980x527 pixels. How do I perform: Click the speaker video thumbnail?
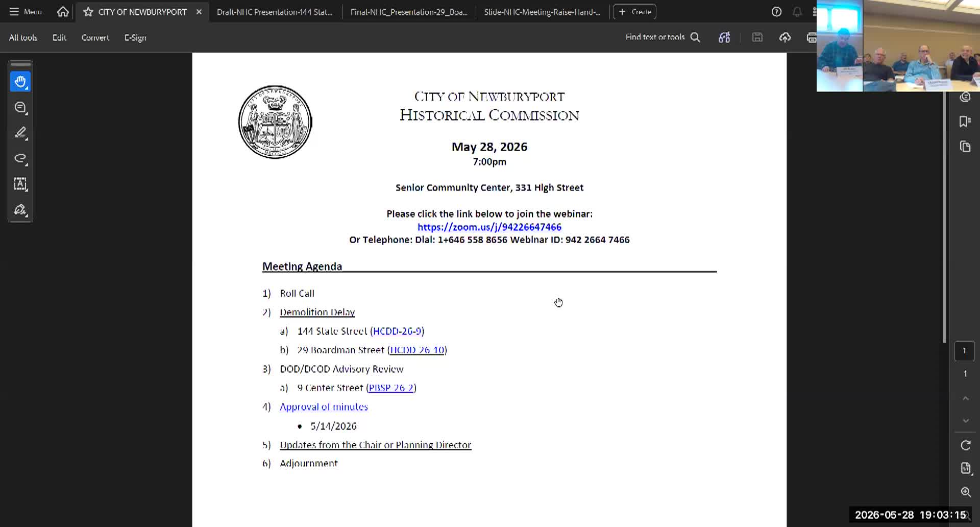pyautogui.click(x=840, y=46)
